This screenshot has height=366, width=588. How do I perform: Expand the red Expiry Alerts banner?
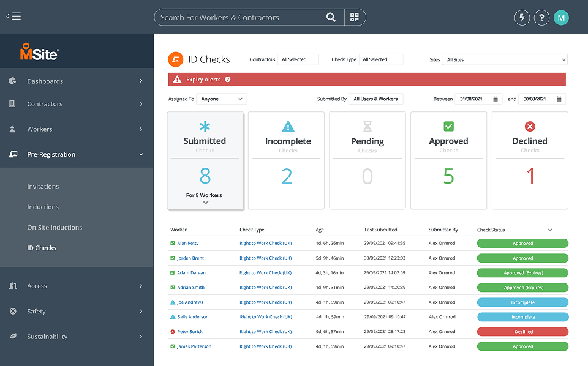pyautogui.click(x=367, y=80)
